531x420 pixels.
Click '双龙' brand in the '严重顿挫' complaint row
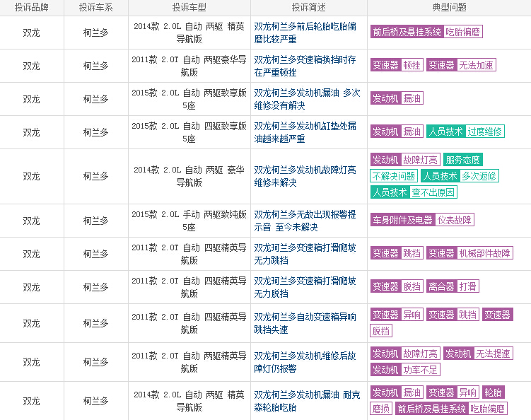(32, 66)
